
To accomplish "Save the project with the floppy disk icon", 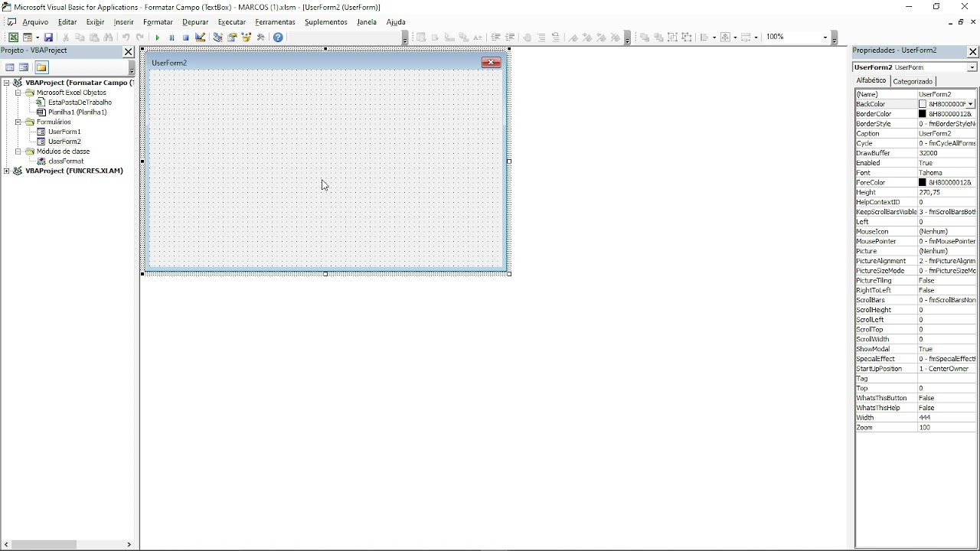I will click(48, 37).
